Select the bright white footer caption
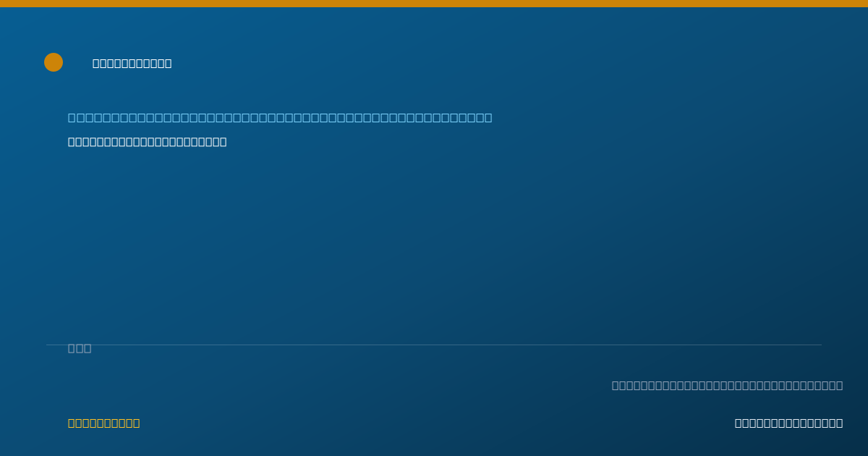This screenshot has height=456, width=868. [788, 423]
